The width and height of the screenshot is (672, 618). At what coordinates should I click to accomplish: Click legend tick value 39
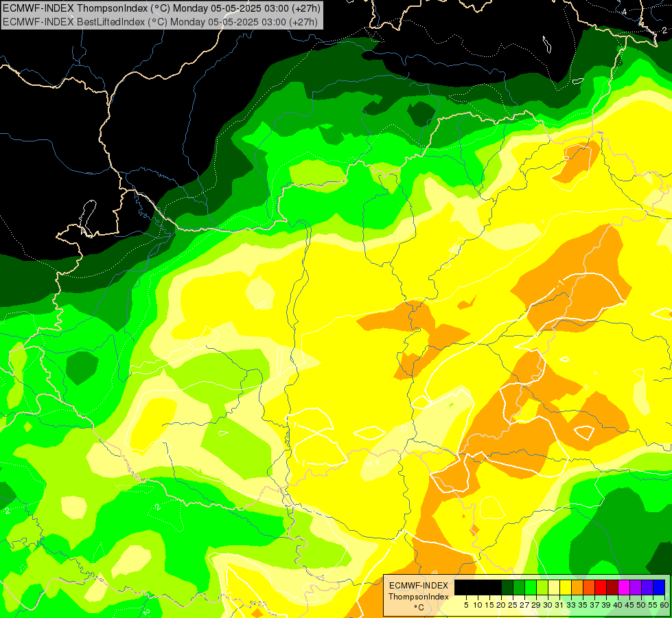pos(606,605)
